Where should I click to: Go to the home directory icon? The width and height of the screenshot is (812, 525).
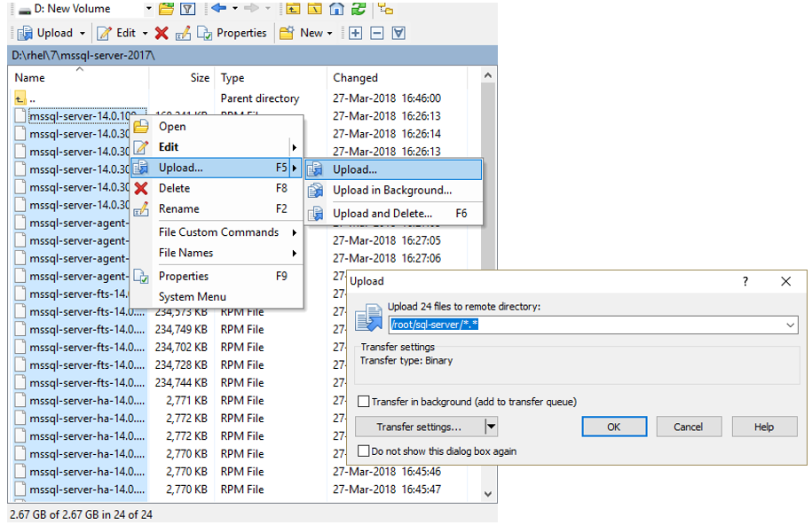pos(336,9)
